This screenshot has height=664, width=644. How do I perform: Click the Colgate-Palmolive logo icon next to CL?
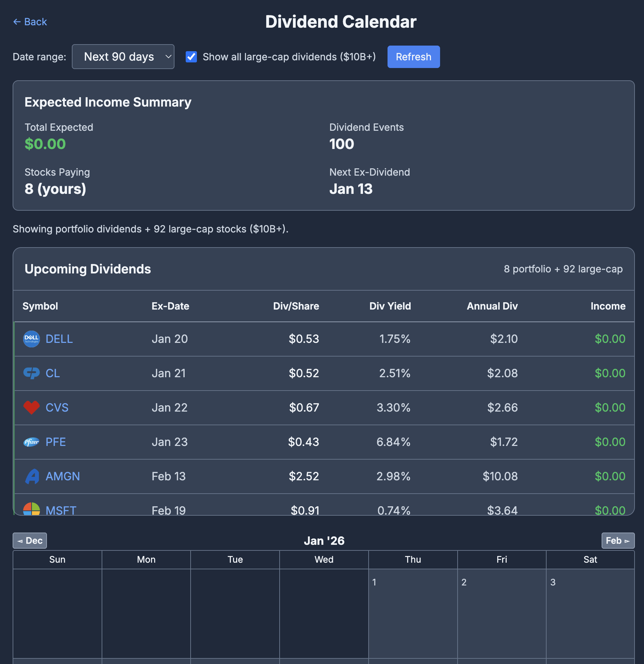coord(32,373)
